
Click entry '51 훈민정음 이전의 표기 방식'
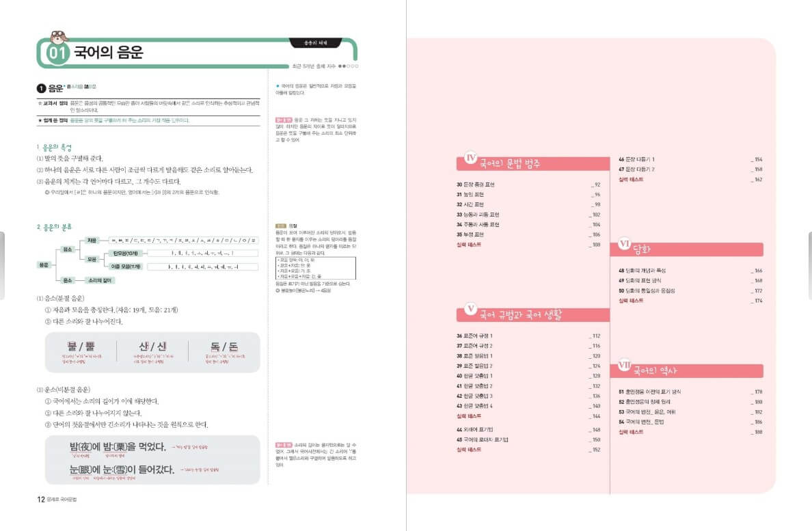point(690,392)
